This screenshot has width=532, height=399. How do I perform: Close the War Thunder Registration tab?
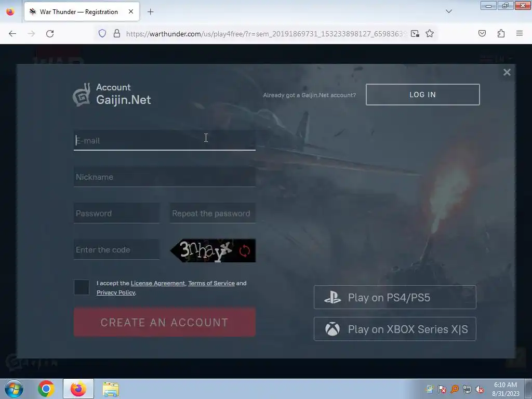(131, 11)
